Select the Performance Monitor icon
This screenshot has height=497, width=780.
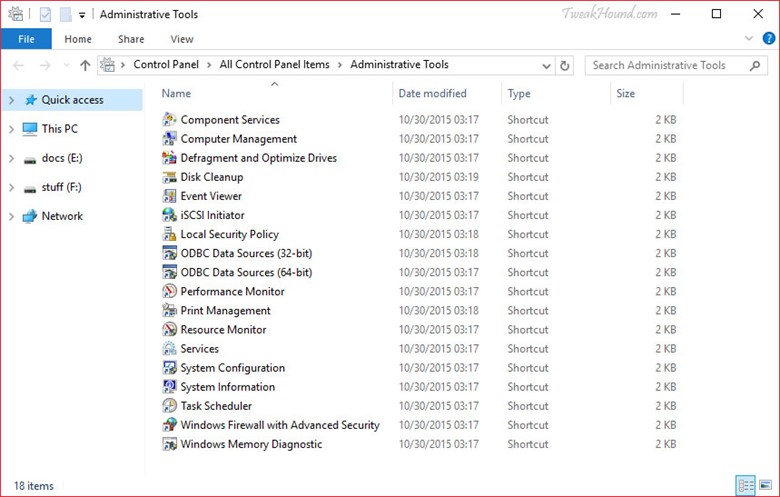(x=170, y=291)
